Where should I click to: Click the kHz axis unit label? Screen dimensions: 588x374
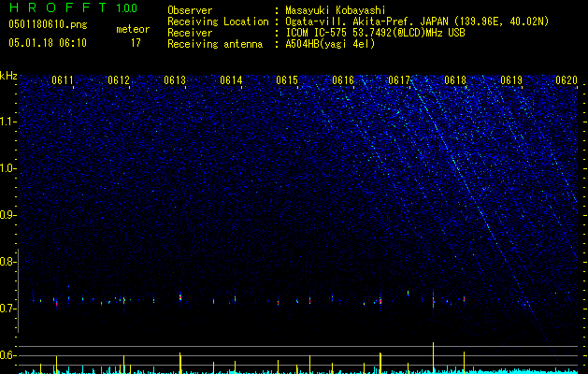(x=8, y=76)
